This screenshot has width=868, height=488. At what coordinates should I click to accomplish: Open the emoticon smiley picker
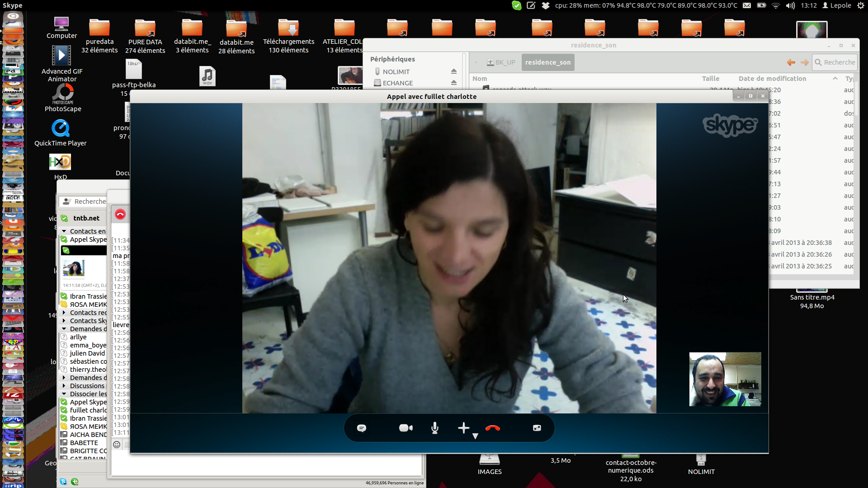tap(117, 445)
